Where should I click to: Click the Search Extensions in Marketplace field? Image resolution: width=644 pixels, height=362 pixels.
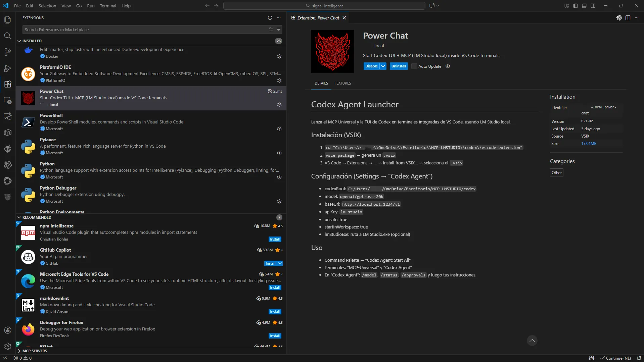144,30
